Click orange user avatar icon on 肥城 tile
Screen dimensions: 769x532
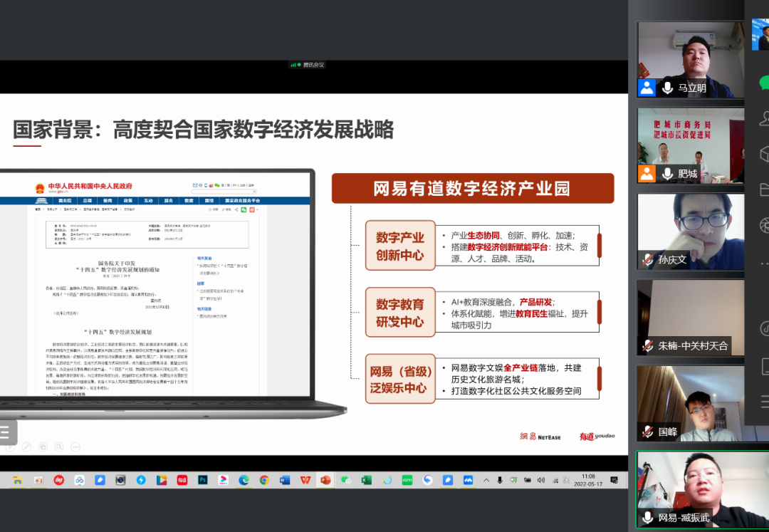click(x=647, y=174)
